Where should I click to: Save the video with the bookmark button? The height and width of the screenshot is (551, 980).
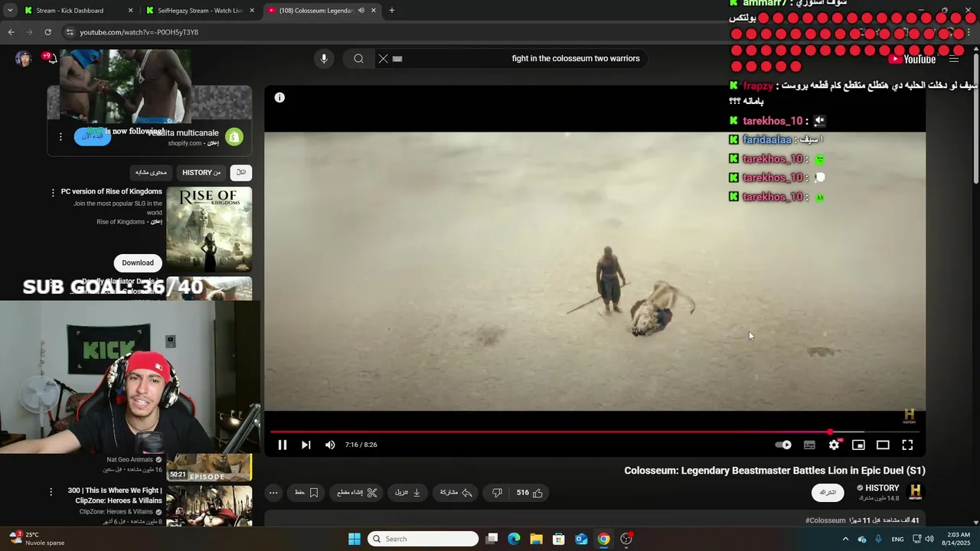(306, 493)
